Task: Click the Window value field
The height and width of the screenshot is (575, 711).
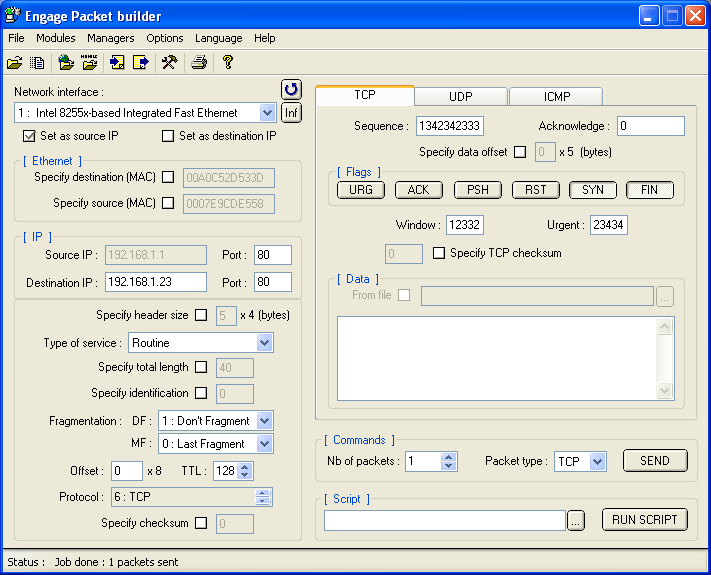Action: (x=465, y=225)
